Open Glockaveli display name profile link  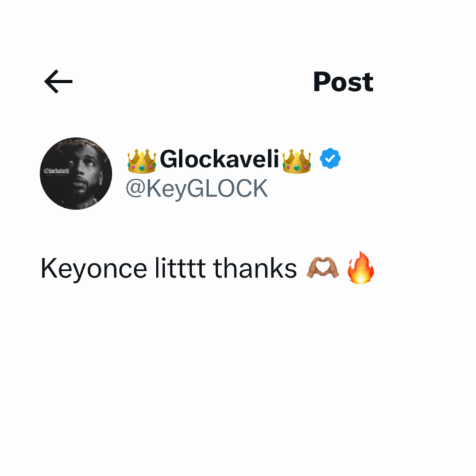pyautogui.click(x=219, y=159)
